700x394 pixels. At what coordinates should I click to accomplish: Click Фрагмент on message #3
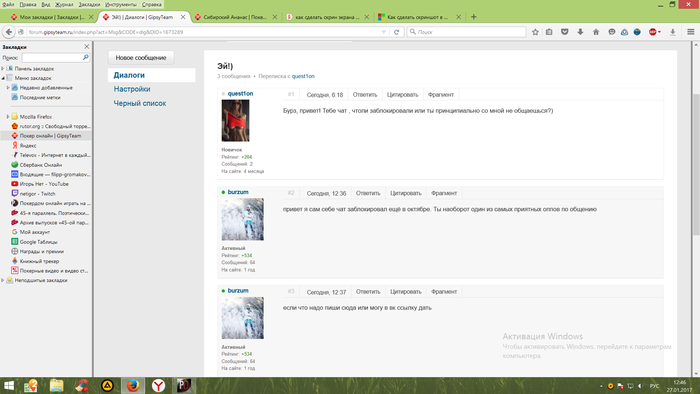[444, 292]
